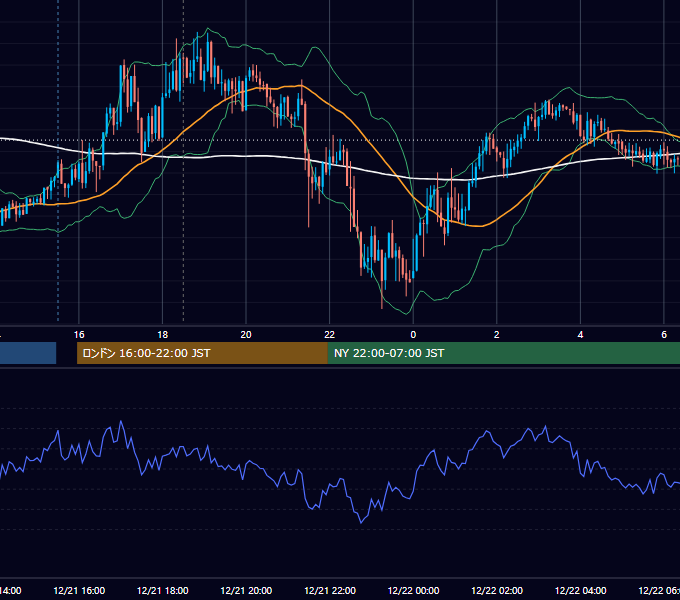Click the NY 22:00-07:00 JST session bar
Viewport: 680px width, 600px height.
(503, 353)
